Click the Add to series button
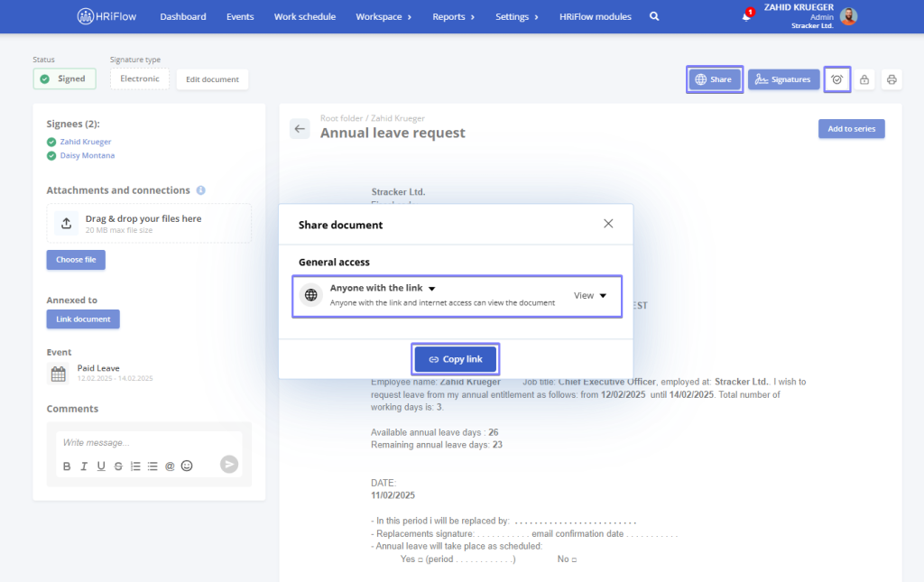Screen dimensions: 924x582 click(852, 129)
